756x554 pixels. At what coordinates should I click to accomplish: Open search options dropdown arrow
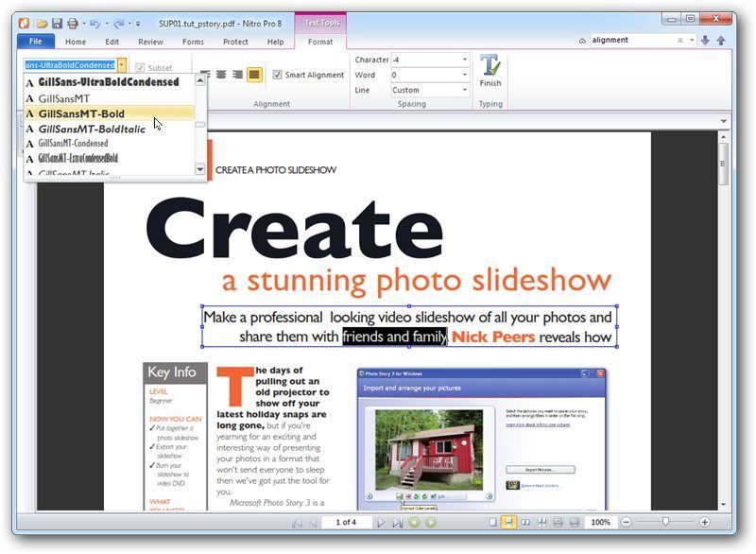[692, 40]
